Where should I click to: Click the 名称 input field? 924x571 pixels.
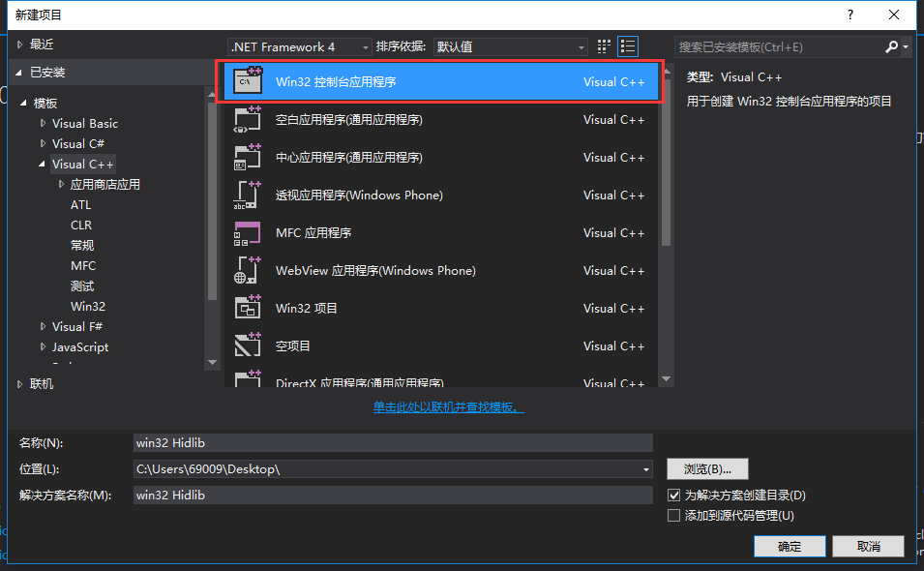click(x=393, y=442)
